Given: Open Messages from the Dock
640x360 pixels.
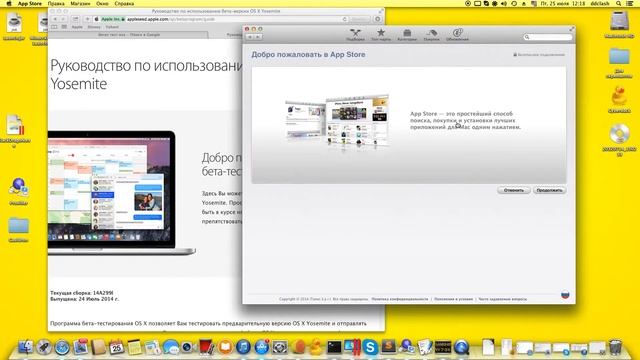Looking at the screenshot, I should click(171, 347).
